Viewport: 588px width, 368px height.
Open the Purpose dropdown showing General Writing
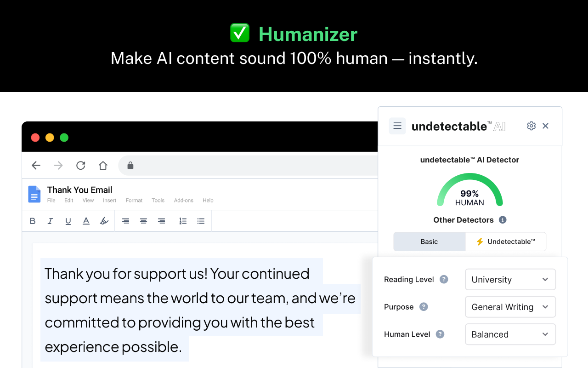pos(510,307)
